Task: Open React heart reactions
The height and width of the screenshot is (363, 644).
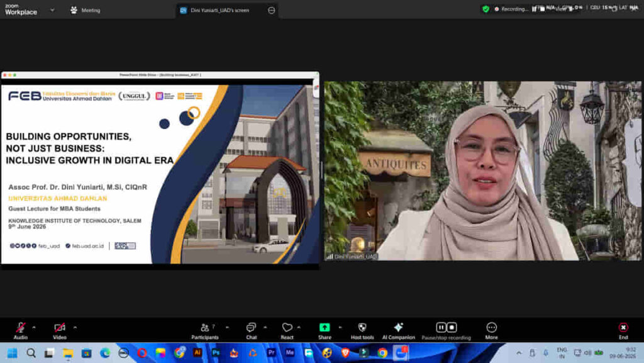Action: click(x=287, y=331)
